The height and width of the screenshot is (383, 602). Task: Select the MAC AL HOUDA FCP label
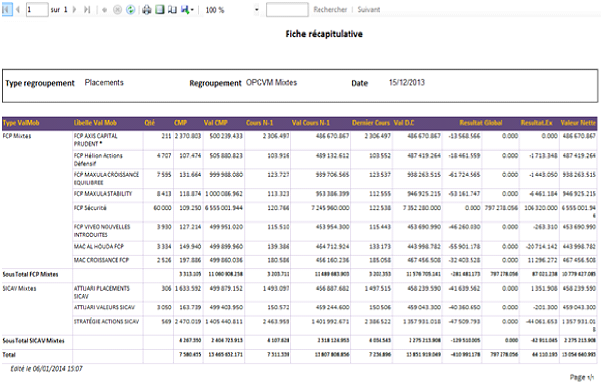(x=99, y=246)
